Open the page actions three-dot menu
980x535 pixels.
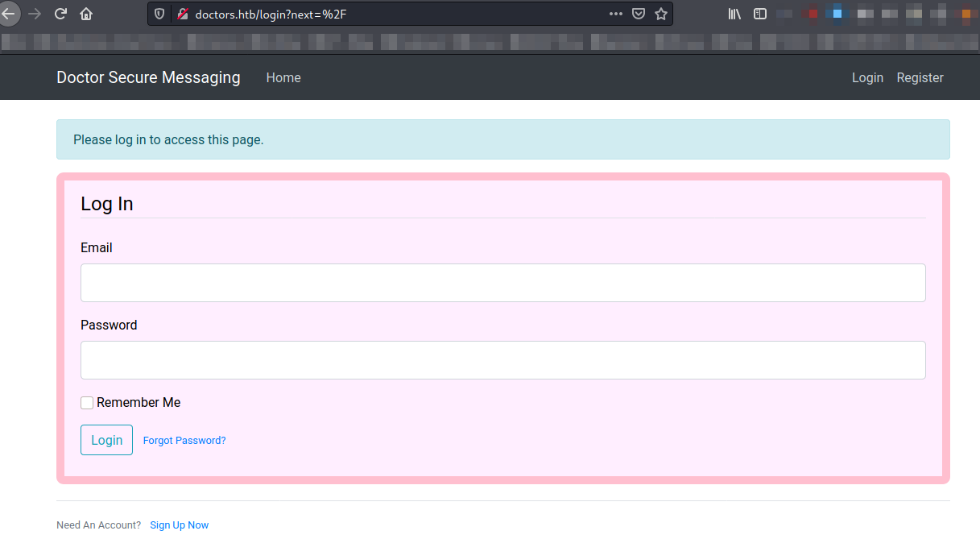pyautogui.click(x=616, y=14)
